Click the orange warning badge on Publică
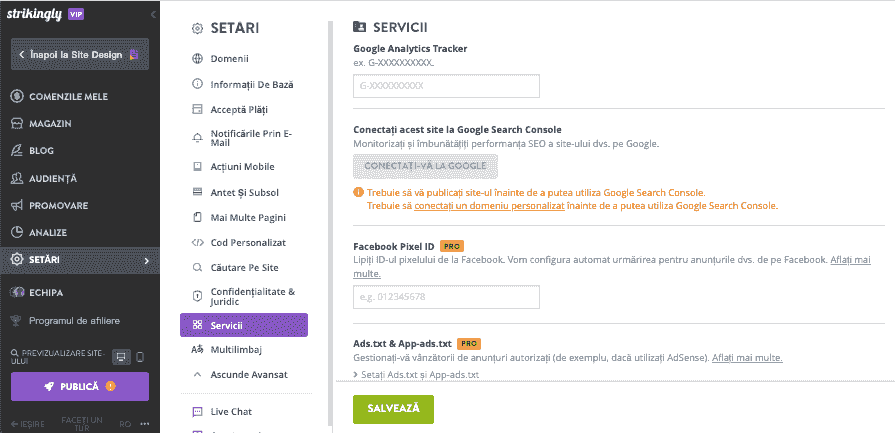This screenshot has height=433, width=895. click(111, 386)
